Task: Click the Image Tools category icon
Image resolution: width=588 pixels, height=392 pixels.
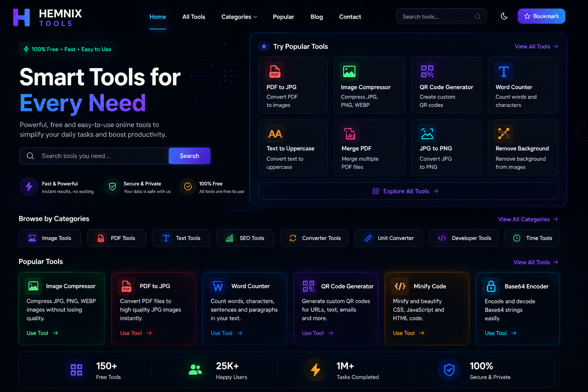Action: pos(32,238)
